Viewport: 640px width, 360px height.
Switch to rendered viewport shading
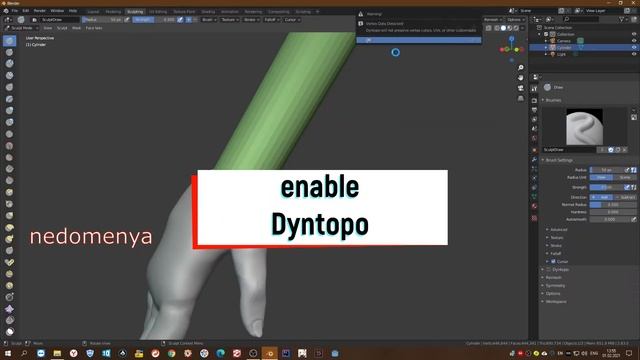tap(516, 28)
